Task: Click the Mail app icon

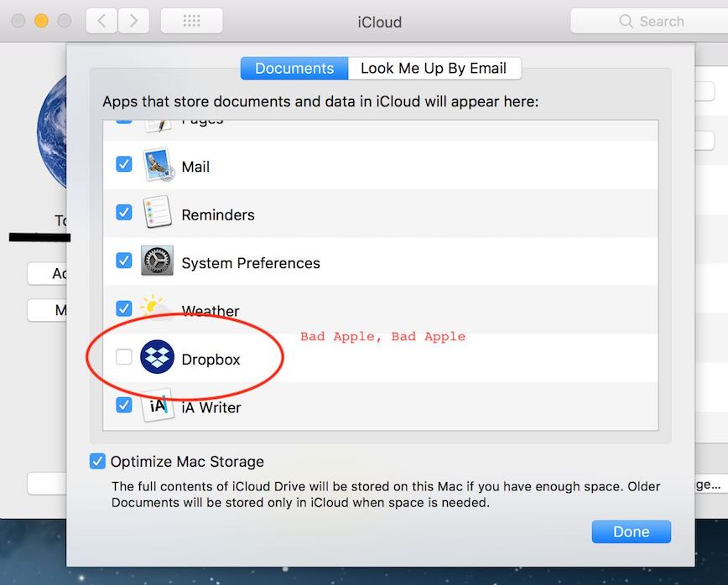Action: [x=157, y=166]
